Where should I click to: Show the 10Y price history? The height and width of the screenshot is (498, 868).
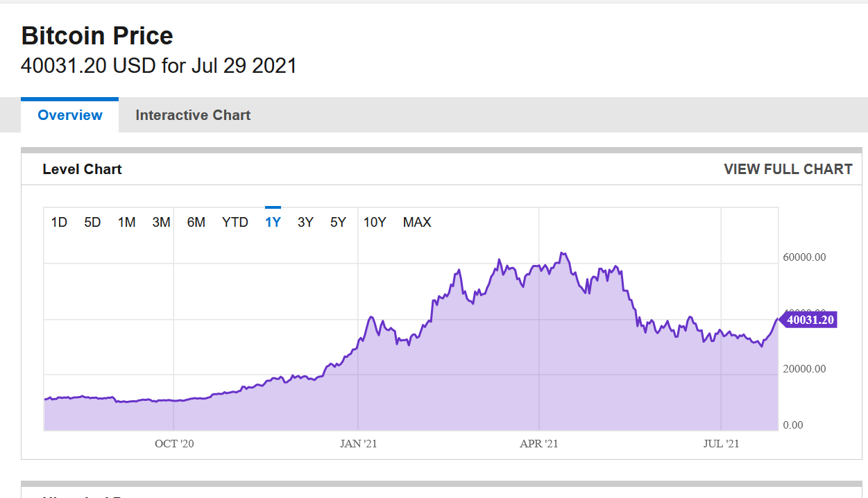375,222
